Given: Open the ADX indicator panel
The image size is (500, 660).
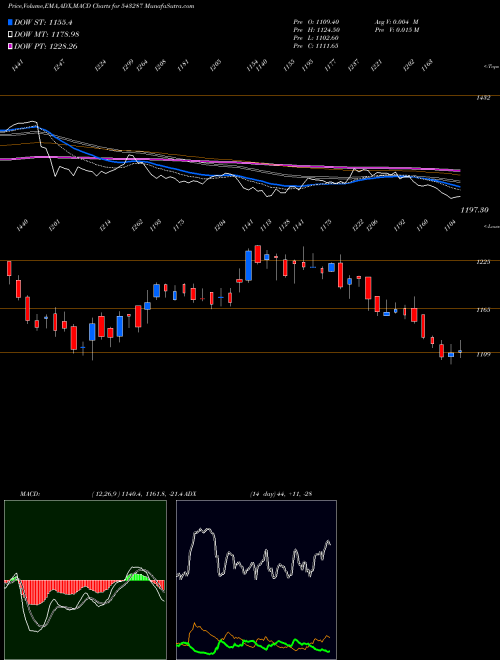Looking at the screenshot, I should click(x=256, y=580).
